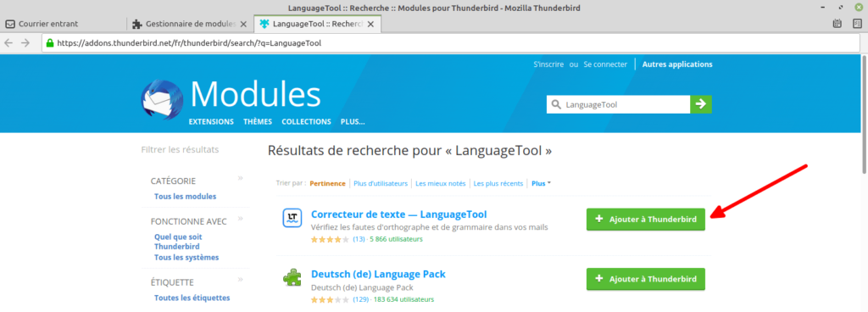Click the green search arrow button

pos(701,104)
